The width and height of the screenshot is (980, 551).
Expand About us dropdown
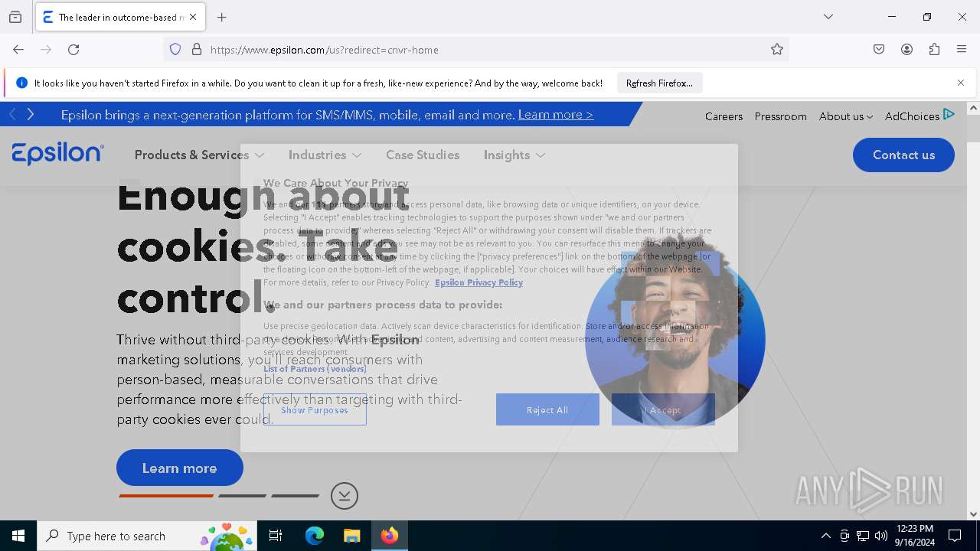click(846, 116)
